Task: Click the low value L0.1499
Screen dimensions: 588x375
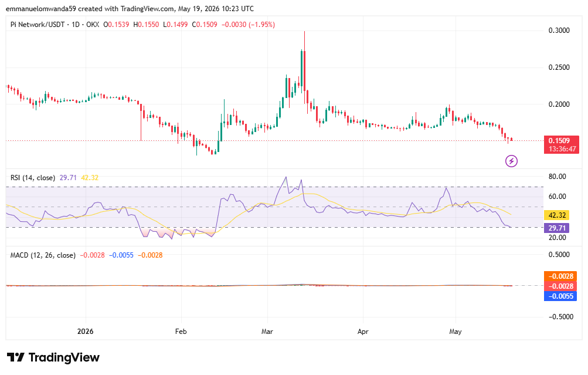Action: pos(175,25)
